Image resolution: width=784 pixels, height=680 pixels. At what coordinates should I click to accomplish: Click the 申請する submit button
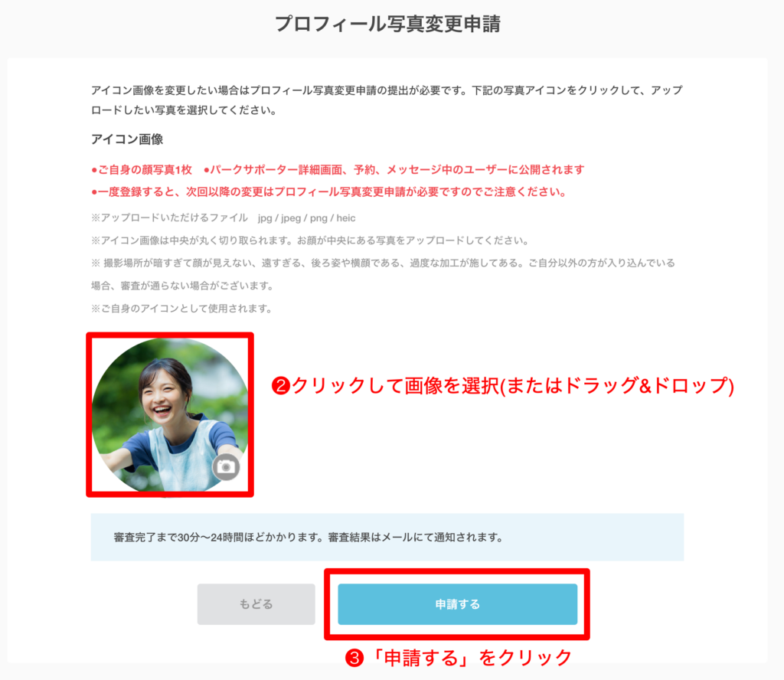point(458,604)
